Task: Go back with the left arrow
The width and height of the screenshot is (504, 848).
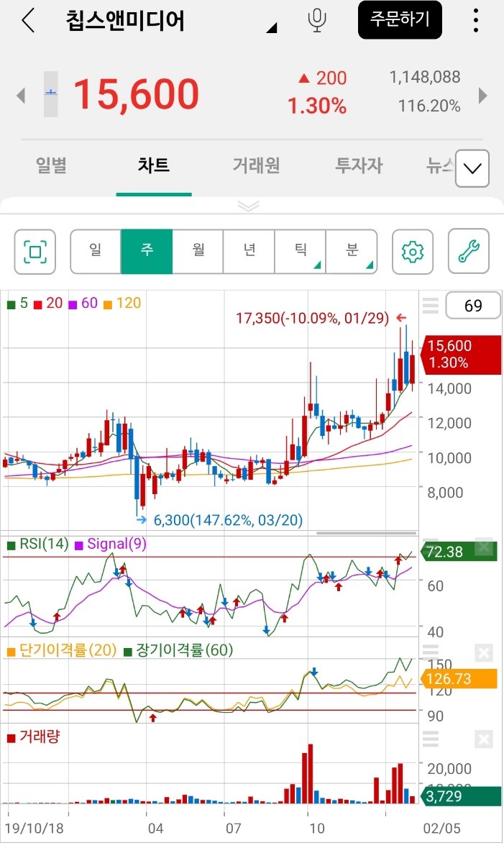Action: click(28, 21)
